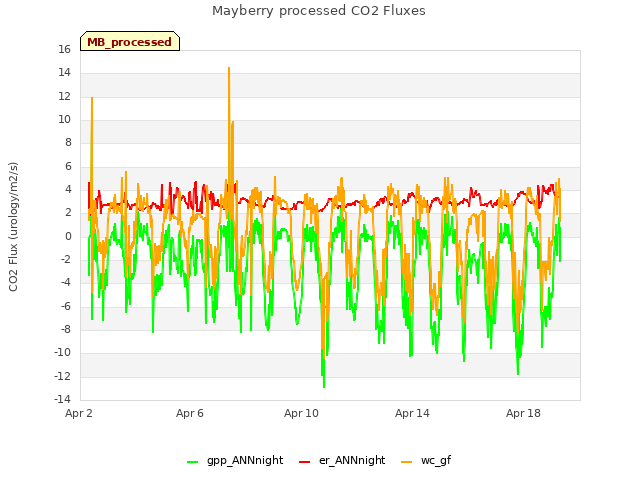Click the green gpp_ANNnight legend swatch

coord(192,462)
